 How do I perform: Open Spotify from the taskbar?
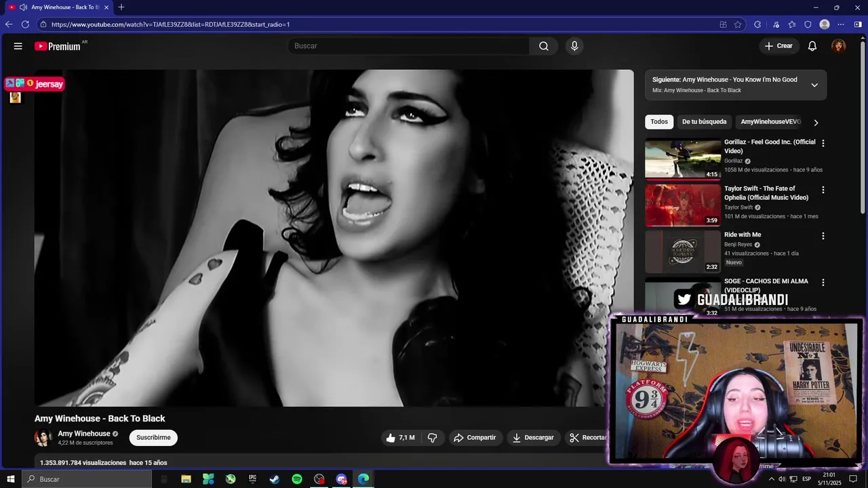pos(297,479)
